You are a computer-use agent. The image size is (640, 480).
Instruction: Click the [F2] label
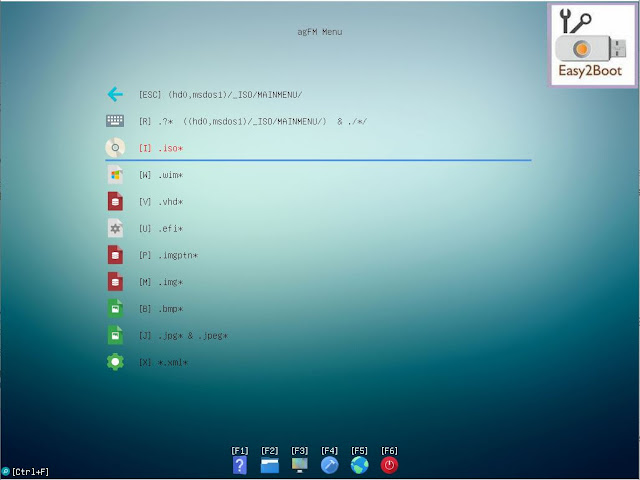pyautogui.click(x=269, y=451)
